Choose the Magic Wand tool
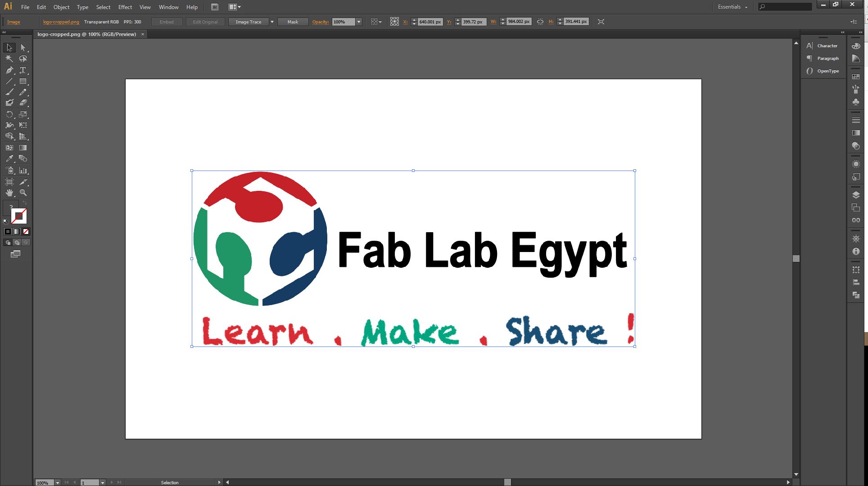 (x=9, y=58)
